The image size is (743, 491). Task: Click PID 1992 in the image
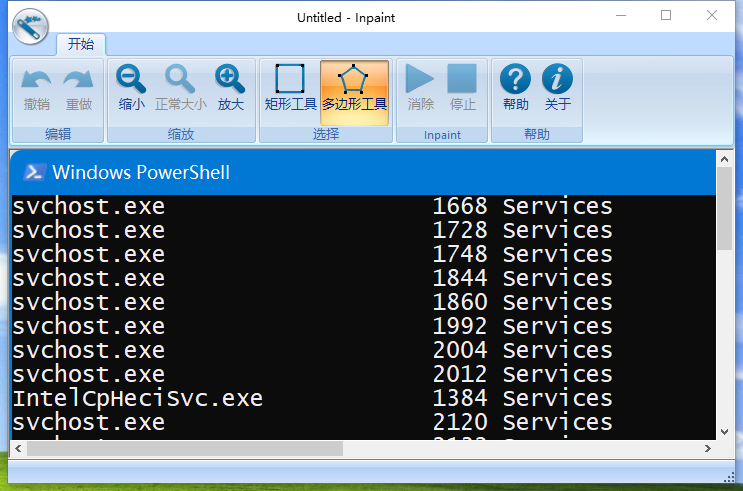tap(460, 326)
